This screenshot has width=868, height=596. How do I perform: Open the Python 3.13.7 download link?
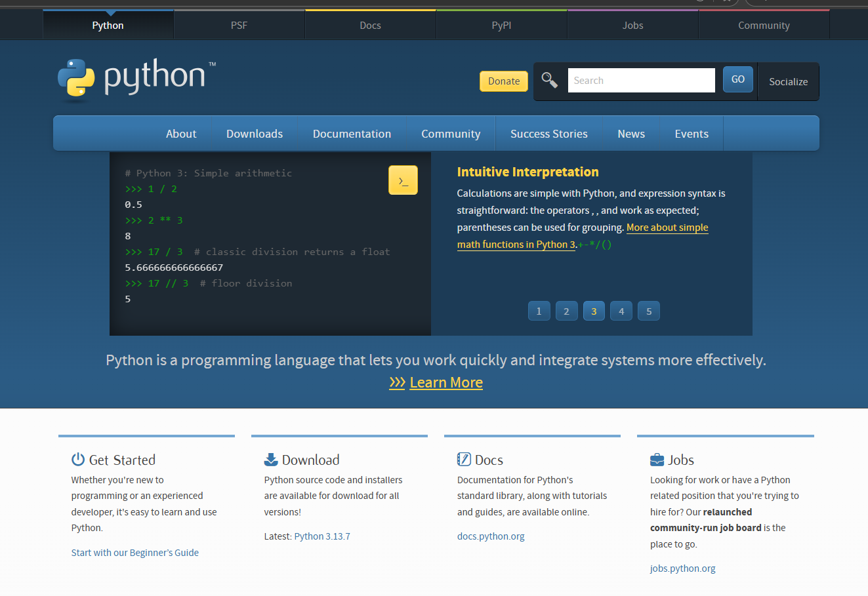coord(322,536)
